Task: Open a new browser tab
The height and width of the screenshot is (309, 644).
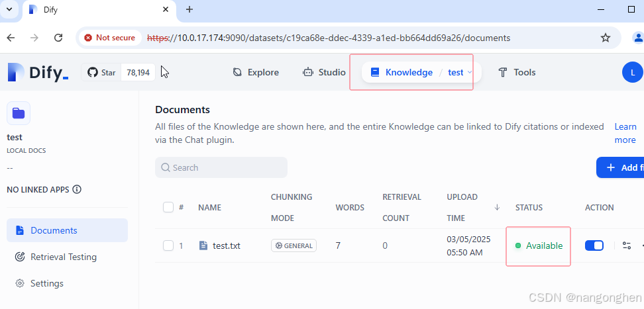Action: (x=189, y=9)
